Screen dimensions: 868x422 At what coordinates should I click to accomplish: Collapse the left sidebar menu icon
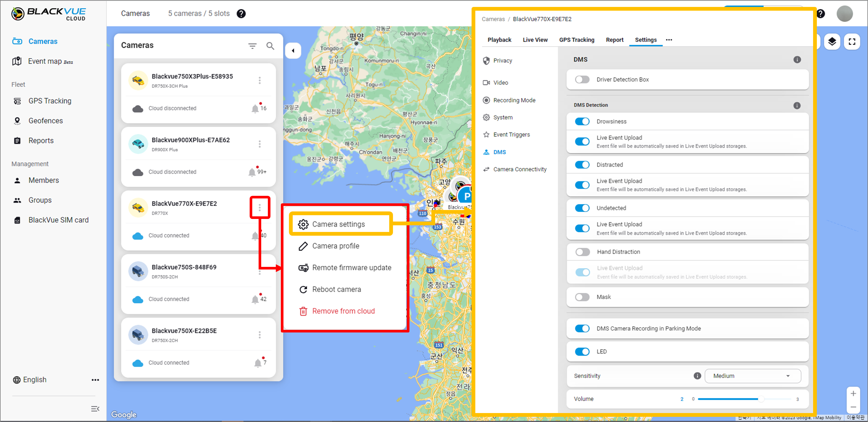95,409
